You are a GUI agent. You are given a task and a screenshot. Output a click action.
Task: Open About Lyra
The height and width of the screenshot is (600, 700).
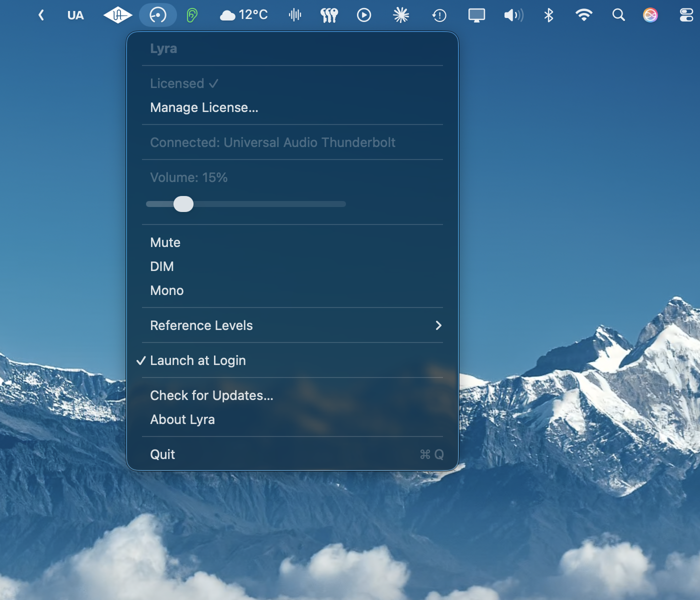coord(292,419)
